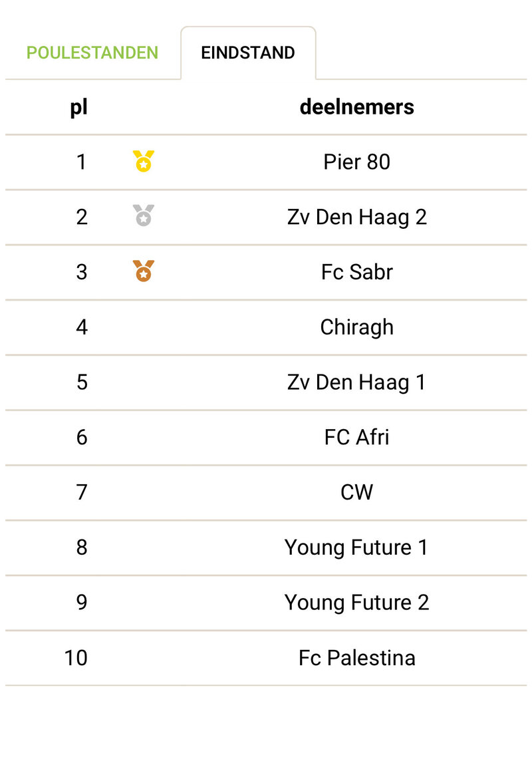Click the bronze medal icon for third place

pyautogui.click(x=144, y=271)
